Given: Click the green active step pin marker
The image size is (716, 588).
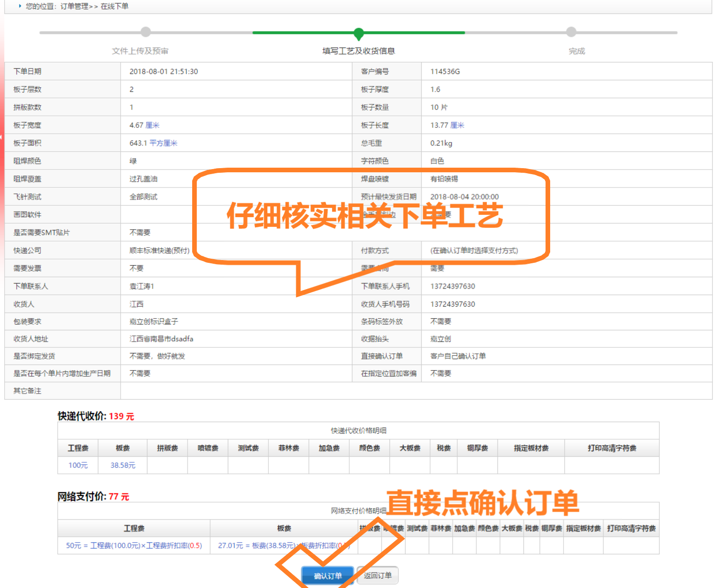Looking at the screenshot, I should coord(358,33).
